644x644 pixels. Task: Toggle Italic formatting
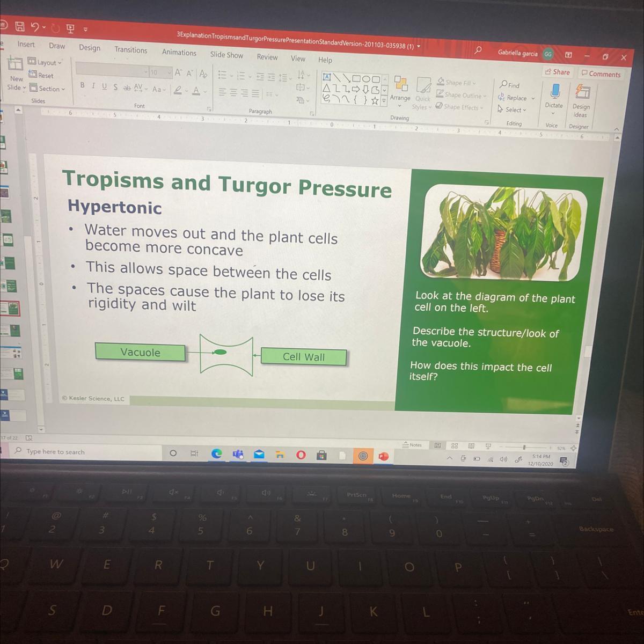pos(93,86)
